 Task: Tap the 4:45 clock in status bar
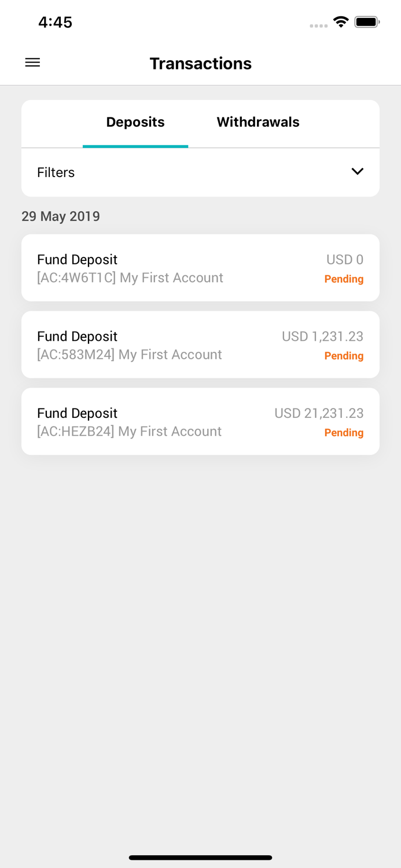click(x=55, y=22)
